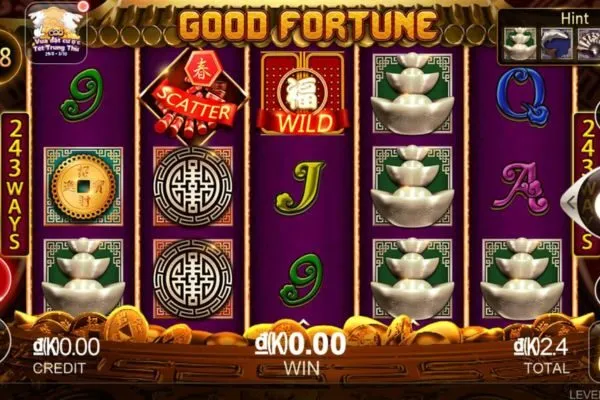Select the red WILD symbol

tap(302, 94)
